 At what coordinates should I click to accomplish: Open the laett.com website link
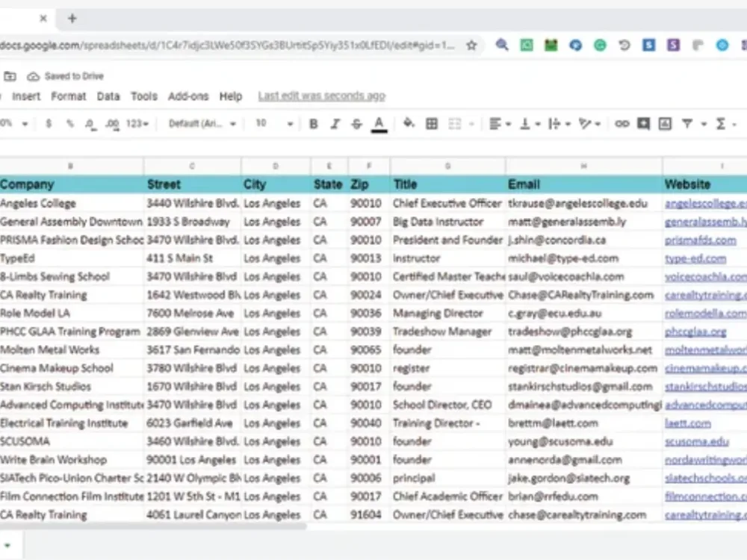coord(687,423)
